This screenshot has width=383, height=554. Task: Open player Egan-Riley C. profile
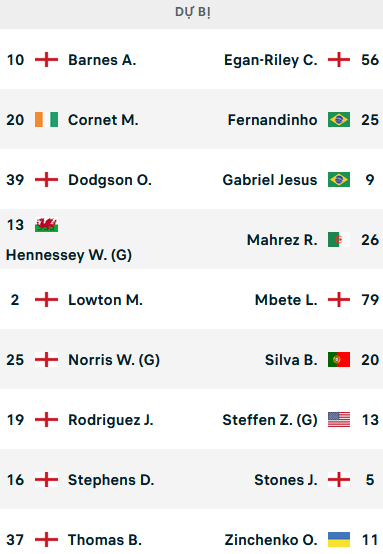[271, 60]
